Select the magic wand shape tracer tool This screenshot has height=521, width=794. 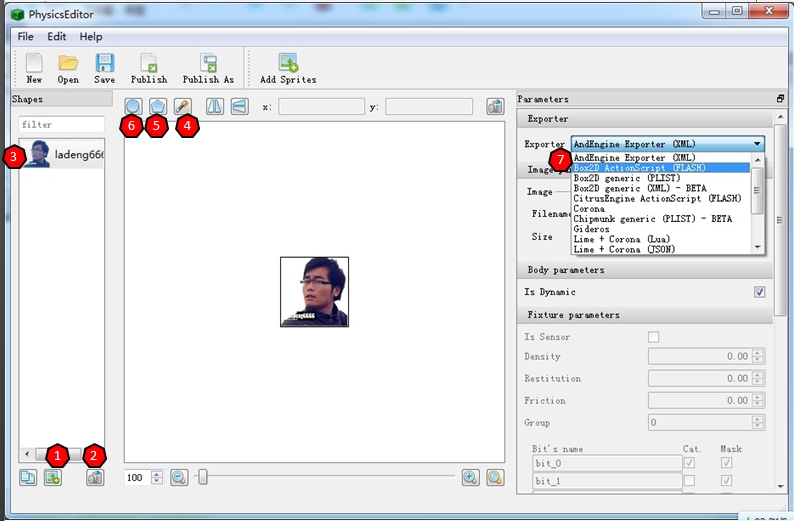point(183,106)
